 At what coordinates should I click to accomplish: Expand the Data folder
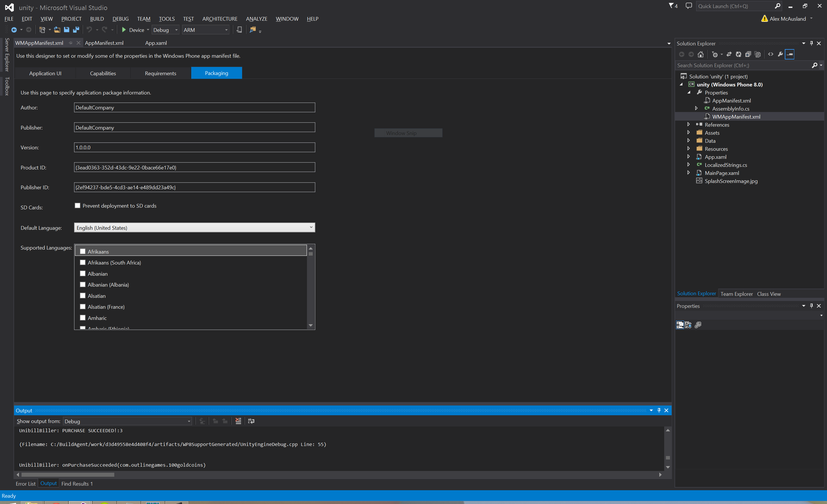[689, 141]
